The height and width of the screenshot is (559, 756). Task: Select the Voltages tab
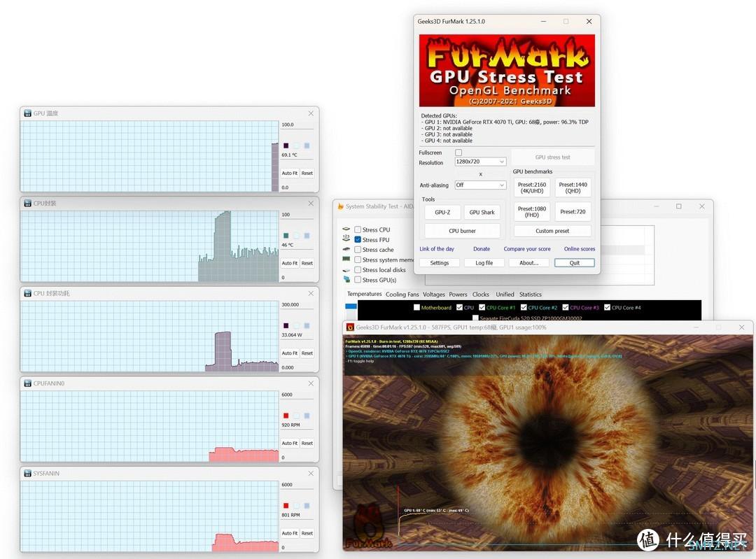434,295
